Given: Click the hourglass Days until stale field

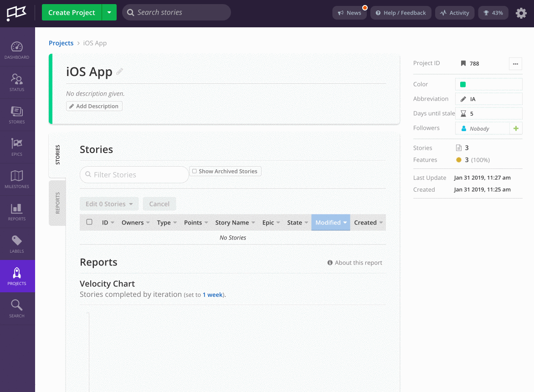Looking at the screenshot, I should 489,114.
